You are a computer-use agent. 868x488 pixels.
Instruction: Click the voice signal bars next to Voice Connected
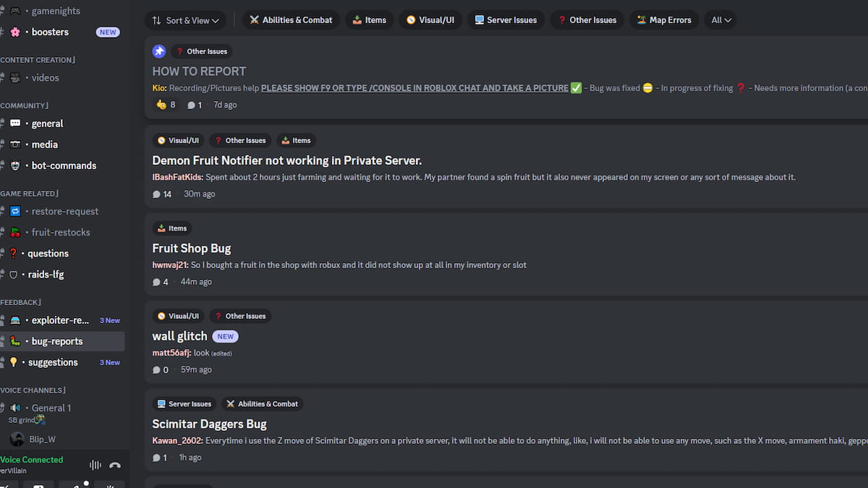click(x=95, y=466)
